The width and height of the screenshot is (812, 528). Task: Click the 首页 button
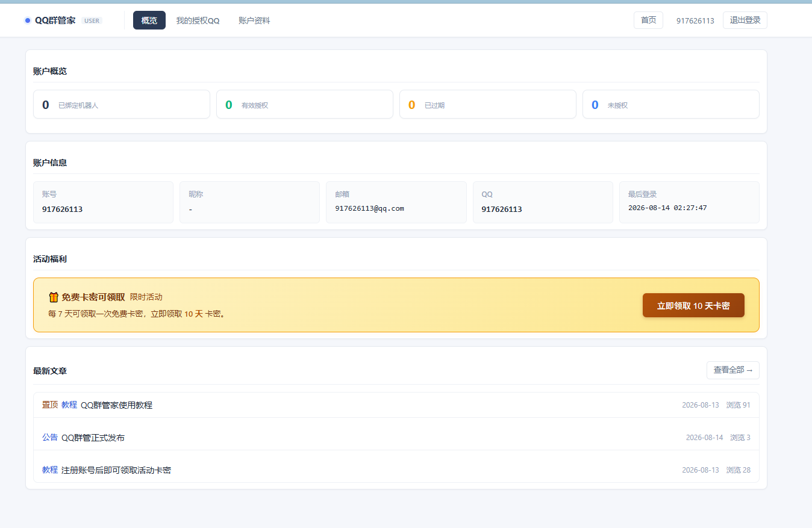pyautogui.click(x=648, y=20)
